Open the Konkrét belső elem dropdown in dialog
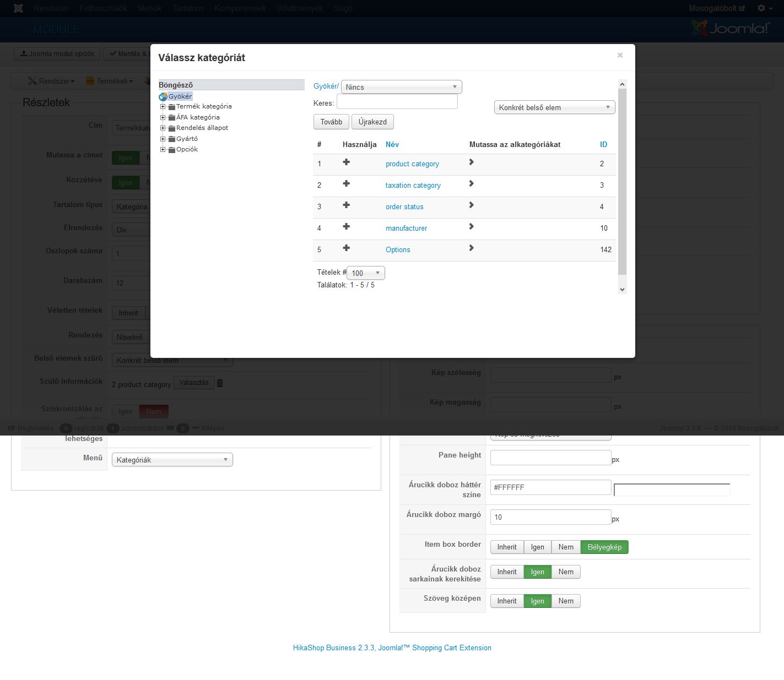 [555, 107]
